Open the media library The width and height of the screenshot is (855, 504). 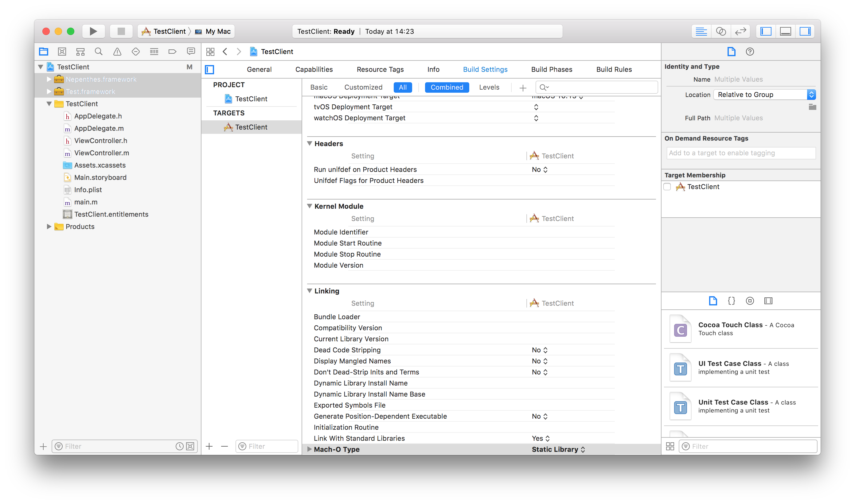[768, 301]
